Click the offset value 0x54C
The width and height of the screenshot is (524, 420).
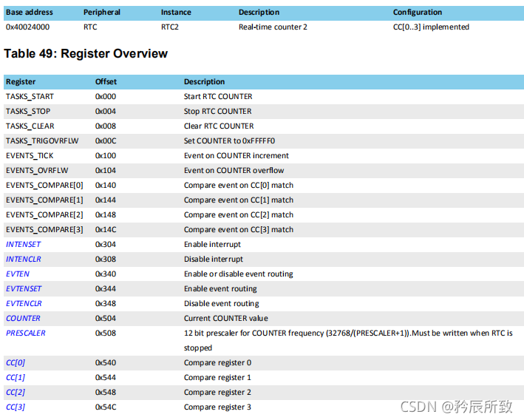coord(106,407)
